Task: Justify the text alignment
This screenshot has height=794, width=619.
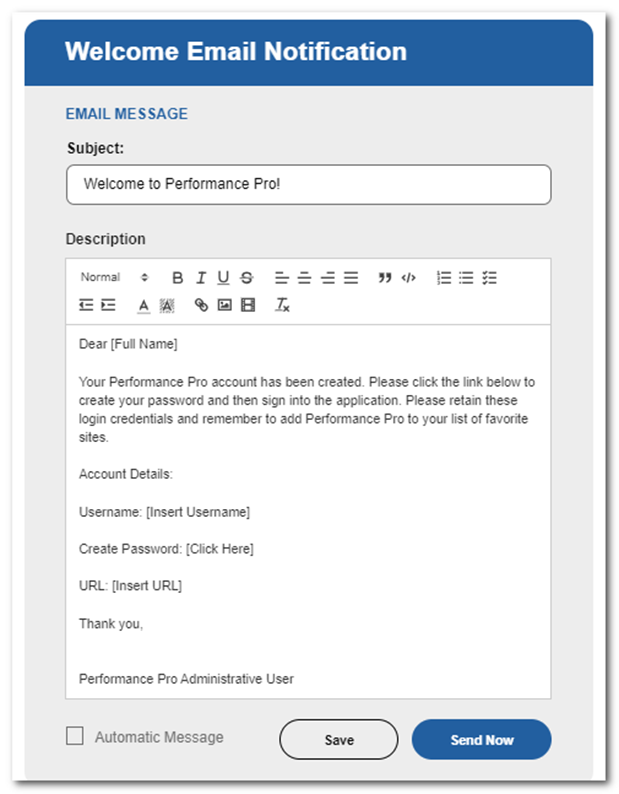Action: point(351,277)
